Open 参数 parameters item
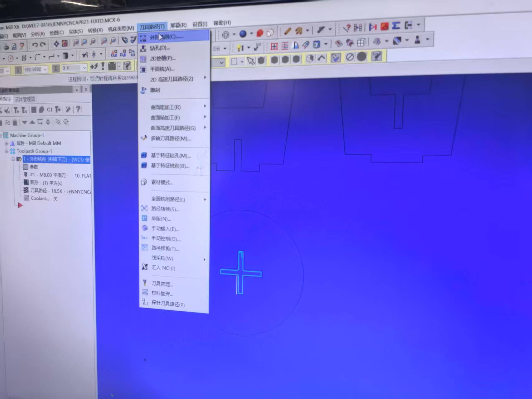Screen dimensions: 532x399 (34, 167)
